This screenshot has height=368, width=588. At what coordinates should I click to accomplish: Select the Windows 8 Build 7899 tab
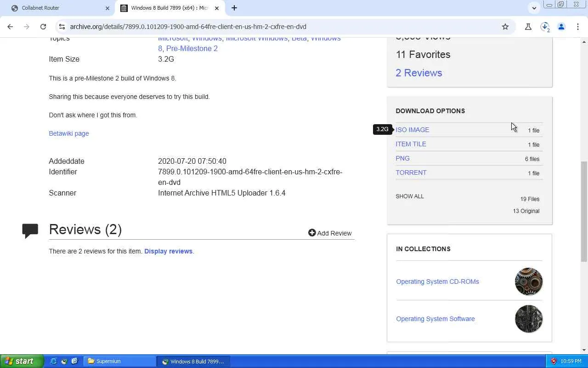tap(170, 8)
